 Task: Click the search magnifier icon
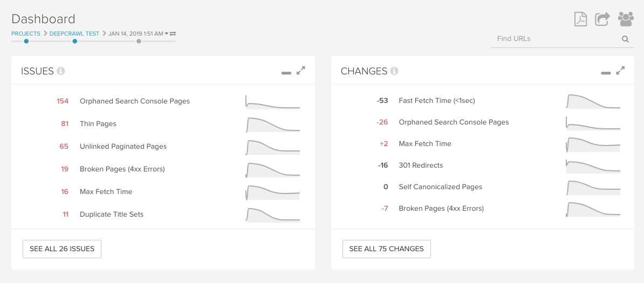click(625, 39)
